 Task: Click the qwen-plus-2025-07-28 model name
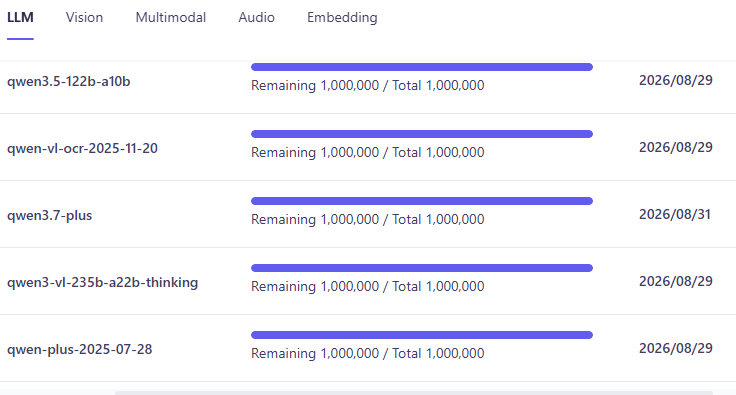pos(79,349)
